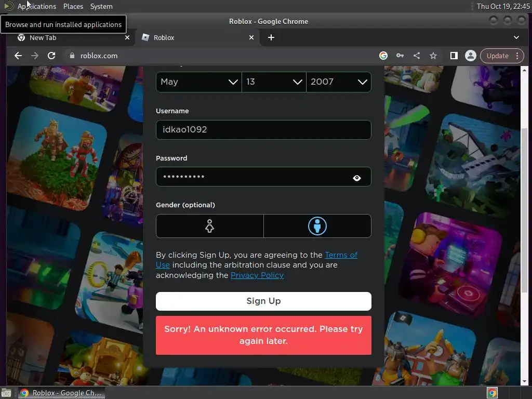Open a new Chrome tab

[271, 37]
